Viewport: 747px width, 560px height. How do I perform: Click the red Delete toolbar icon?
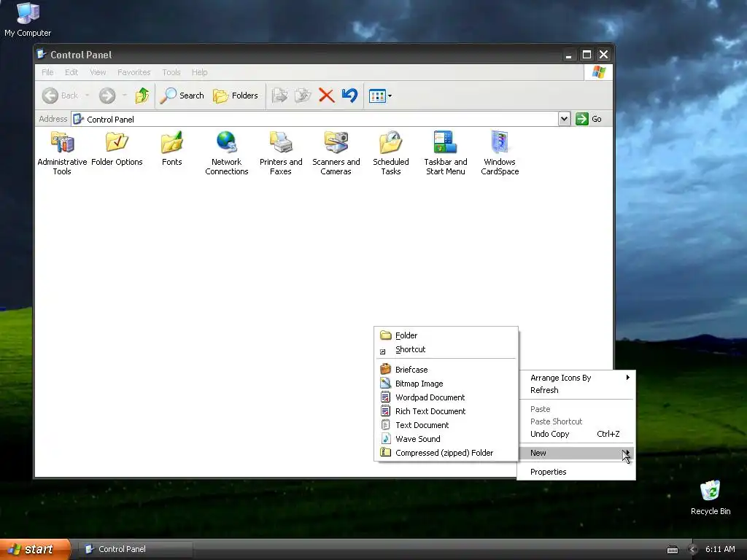[326, 96]
